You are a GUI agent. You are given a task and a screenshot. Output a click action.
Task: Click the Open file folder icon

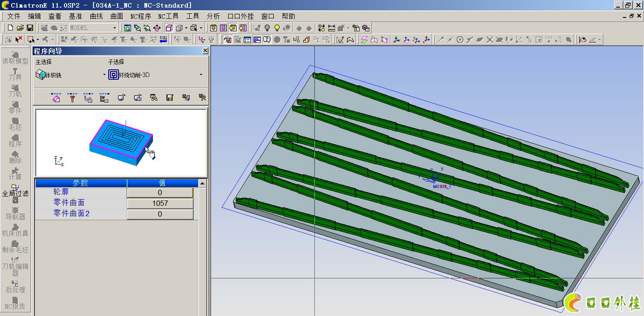tap(20, 28)
